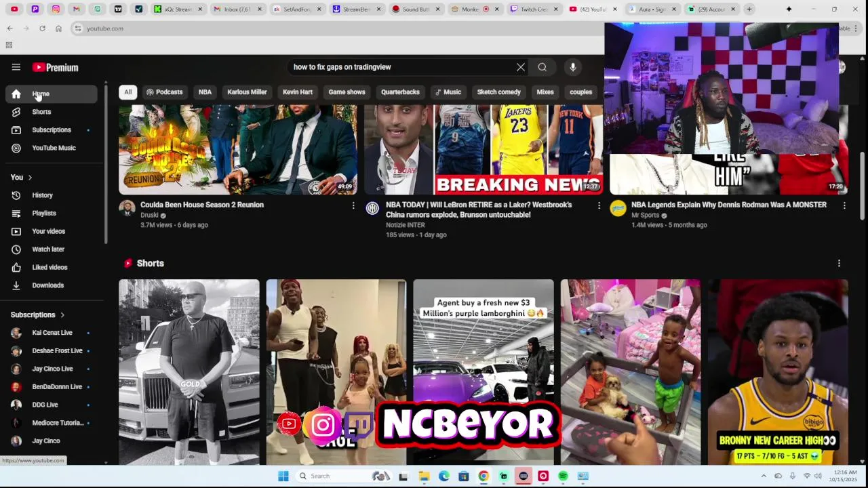868x488 pixels.
Task: Open YouTube Music in sidebar
Action: 52,148
